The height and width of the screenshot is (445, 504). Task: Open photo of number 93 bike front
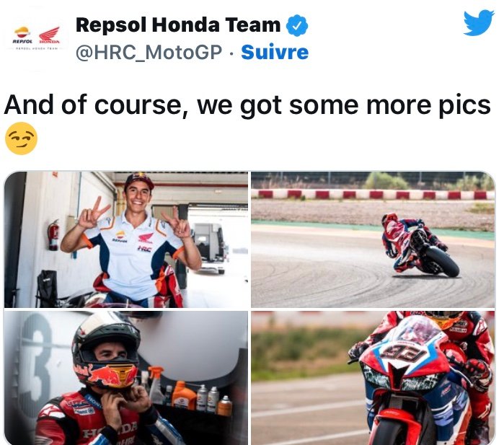click(x=373, y=378)
